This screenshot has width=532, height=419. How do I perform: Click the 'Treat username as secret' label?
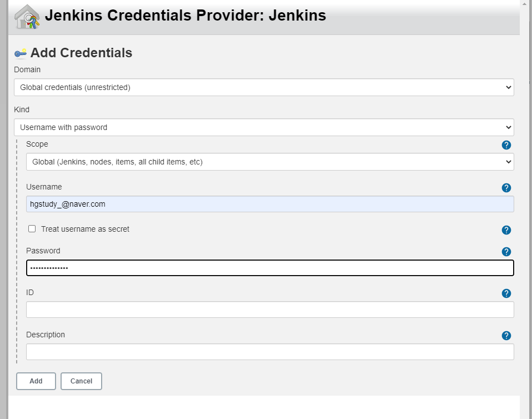(85, 229)
